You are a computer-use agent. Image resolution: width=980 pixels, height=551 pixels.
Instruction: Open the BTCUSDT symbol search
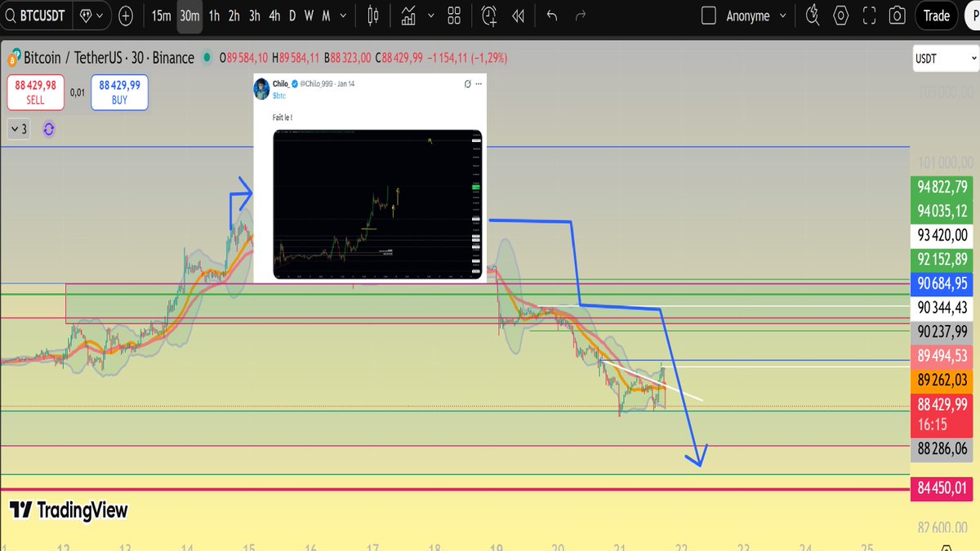36,16
